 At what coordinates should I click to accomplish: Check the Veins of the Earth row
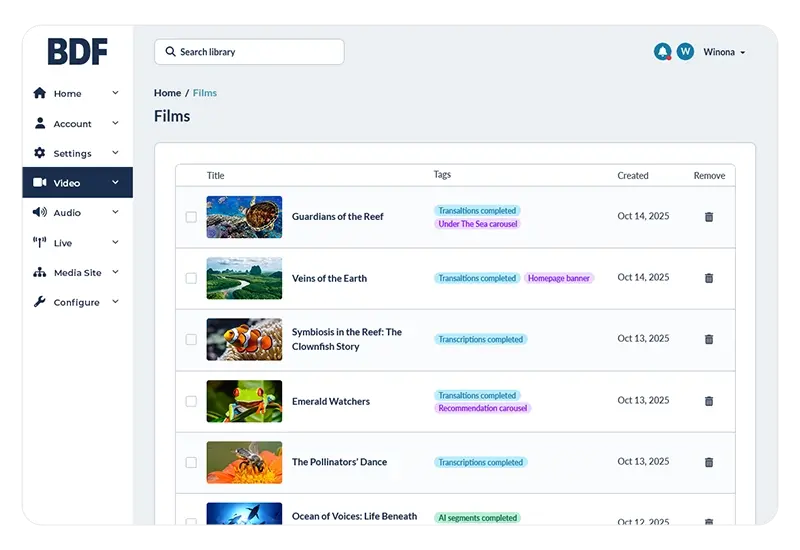pyautogui.click(x=191, y=278)
